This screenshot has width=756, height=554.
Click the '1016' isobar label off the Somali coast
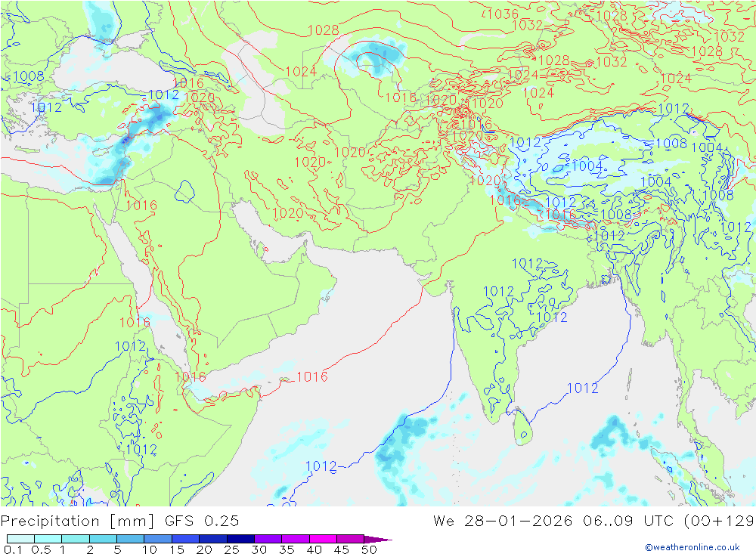coord(312,376)
